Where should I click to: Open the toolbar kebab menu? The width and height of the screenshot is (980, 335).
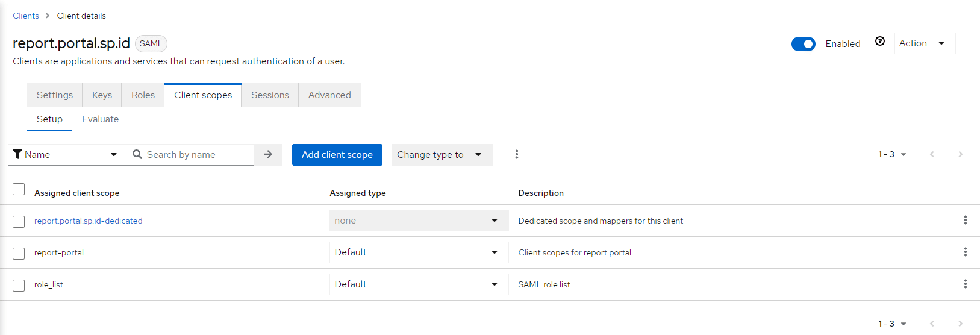point(516,155)
